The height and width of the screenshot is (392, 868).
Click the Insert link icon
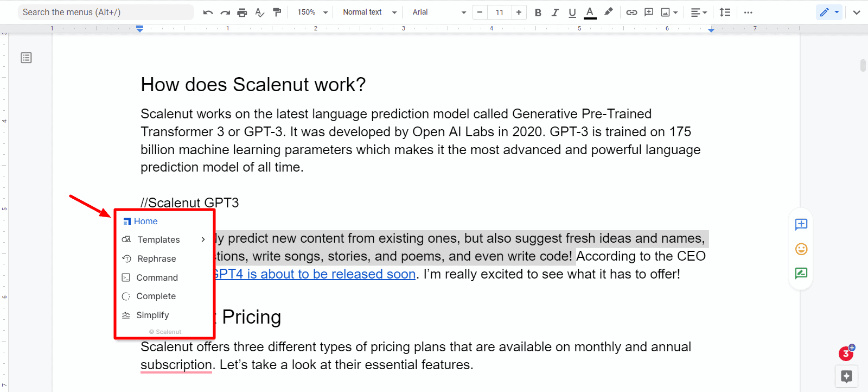pos(631,12)
